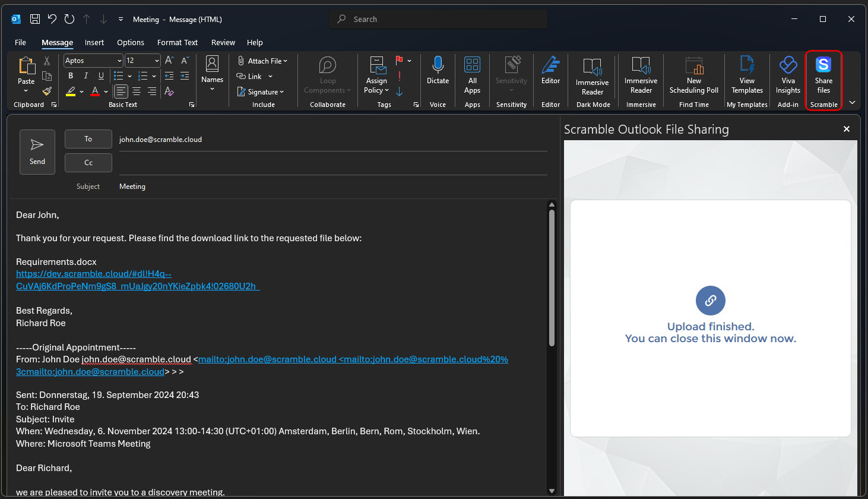Open font color dropdown arrow
Image resolution: width=868 pixels, height=499 pixels.
click(106, 92)
